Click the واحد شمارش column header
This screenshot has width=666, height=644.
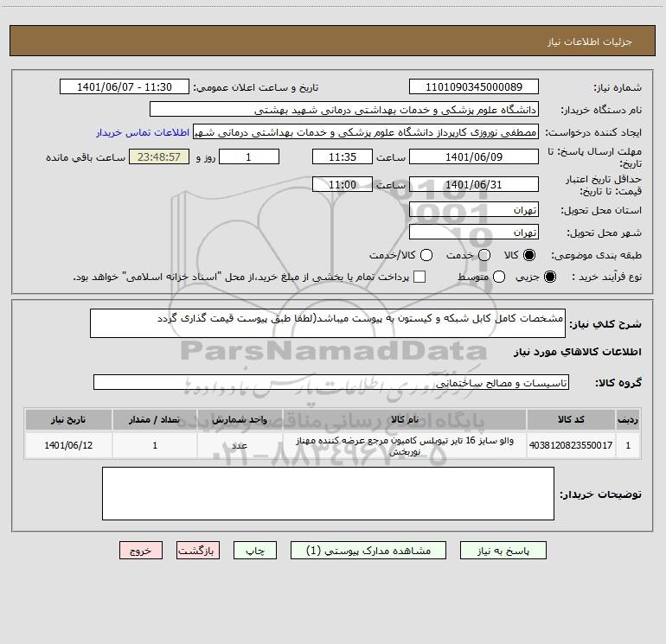[240, 419]
